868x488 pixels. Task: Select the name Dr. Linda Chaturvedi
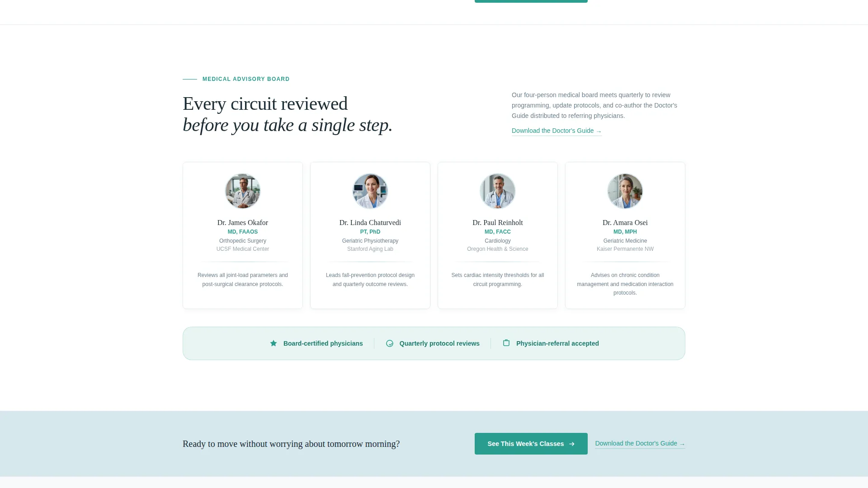370,223
